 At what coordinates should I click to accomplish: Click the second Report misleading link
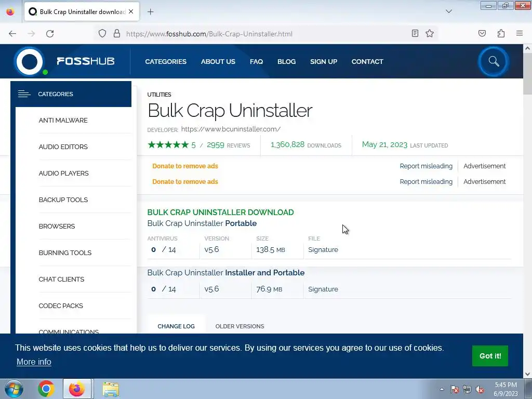(x=426, y=181)
